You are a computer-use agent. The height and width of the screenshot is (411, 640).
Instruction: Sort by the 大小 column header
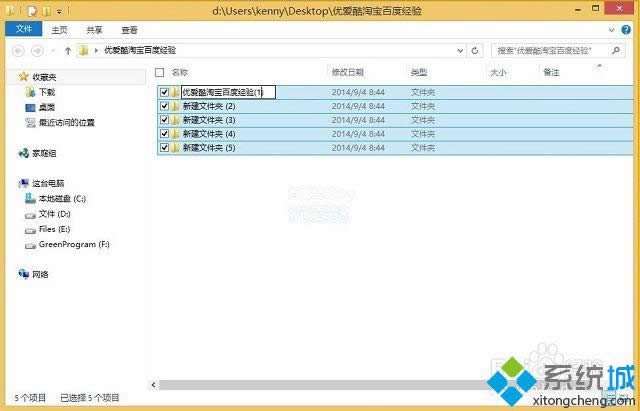(x=498, y=72)
